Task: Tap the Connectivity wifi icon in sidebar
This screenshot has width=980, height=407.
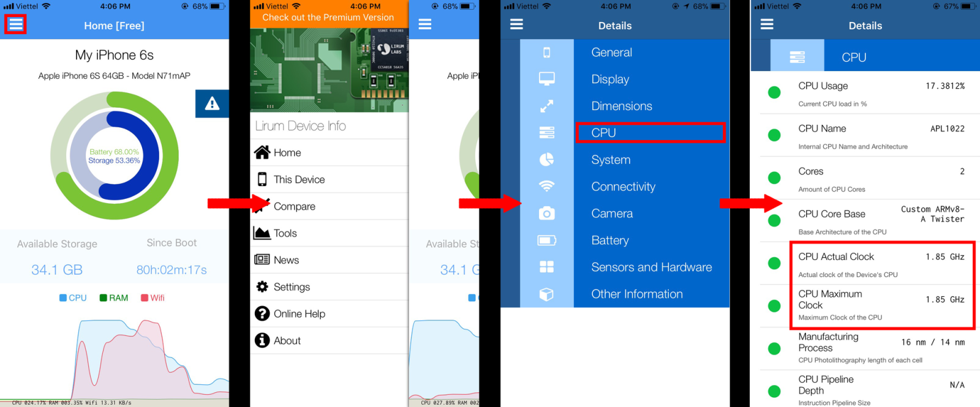Action: 546,185
